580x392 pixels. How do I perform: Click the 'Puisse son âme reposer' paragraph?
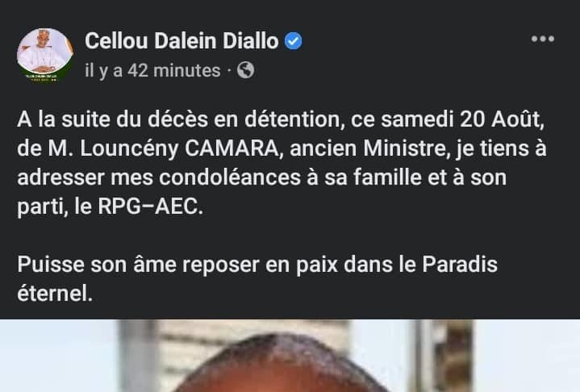[x=257, y=279]
